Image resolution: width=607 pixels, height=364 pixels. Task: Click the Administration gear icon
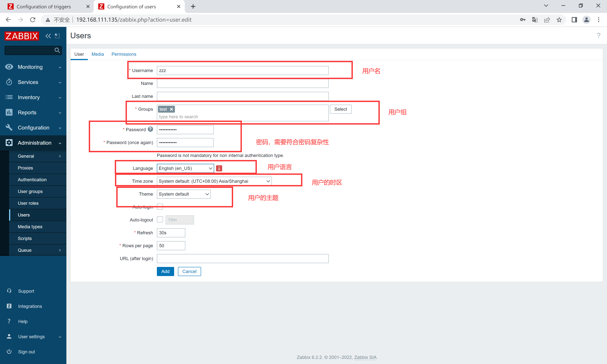pos(9,143)
